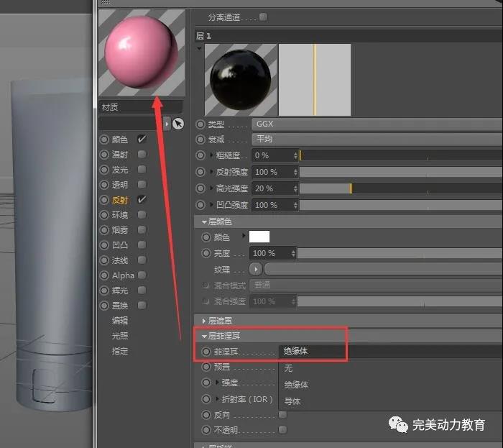Open the 纹理 round arrow button
This screenshot has width=503, height=448.
256,269
